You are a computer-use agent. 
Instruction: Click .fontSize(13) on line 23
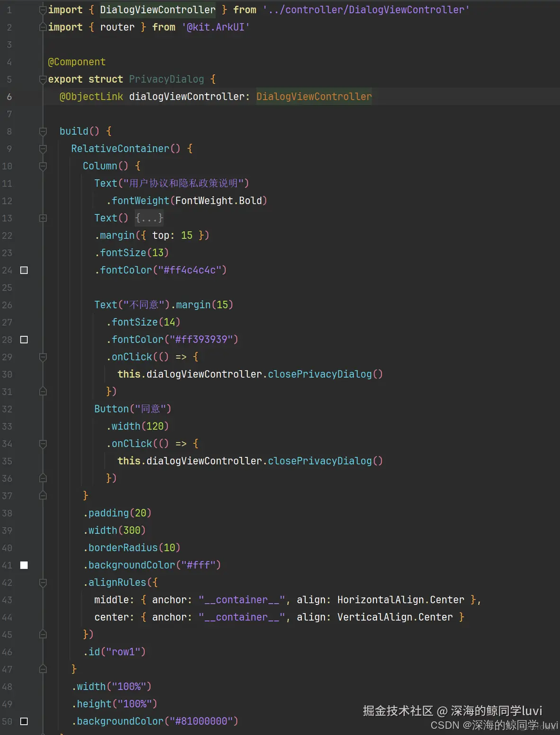[132, 253]
